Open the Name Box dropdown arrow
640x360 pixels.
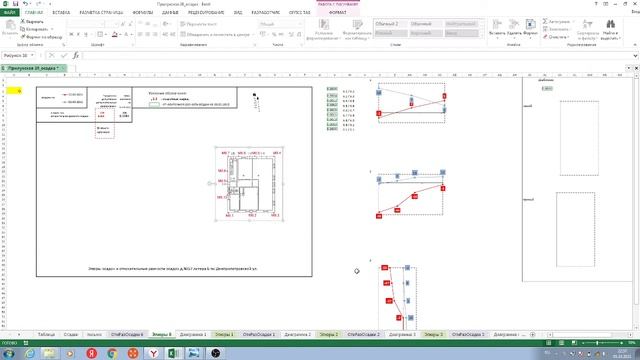pyautogui.click(x=32, y=55)
